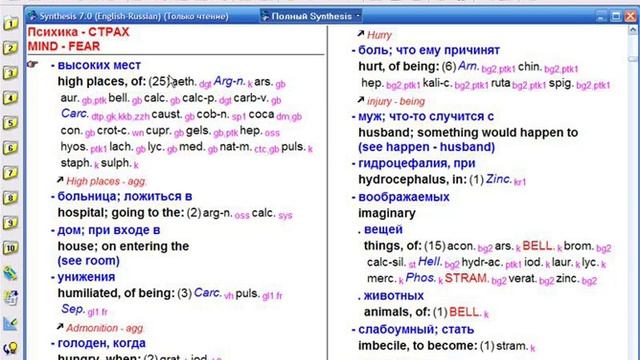Click the 'hurt, of being:' rubric

[398, 66]
